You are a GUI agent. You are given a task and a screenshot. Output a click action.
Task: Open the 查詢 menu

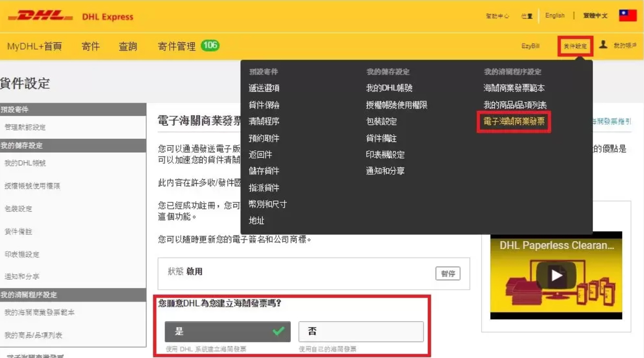[x=128, y=46]
